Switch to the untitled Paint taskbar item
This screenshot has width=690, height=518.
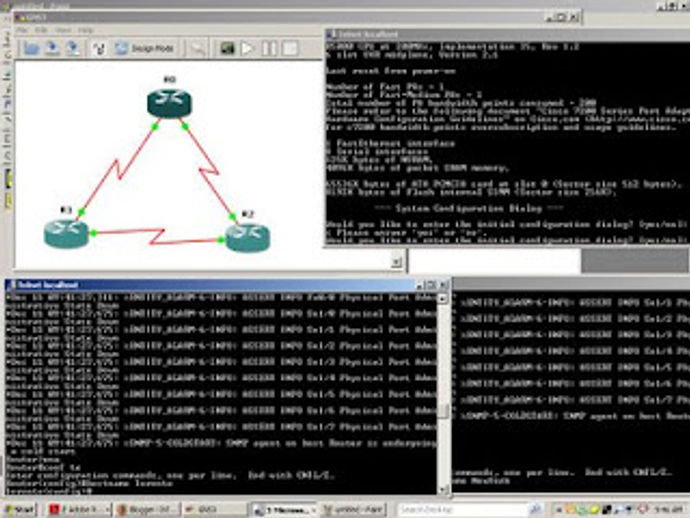353,510
